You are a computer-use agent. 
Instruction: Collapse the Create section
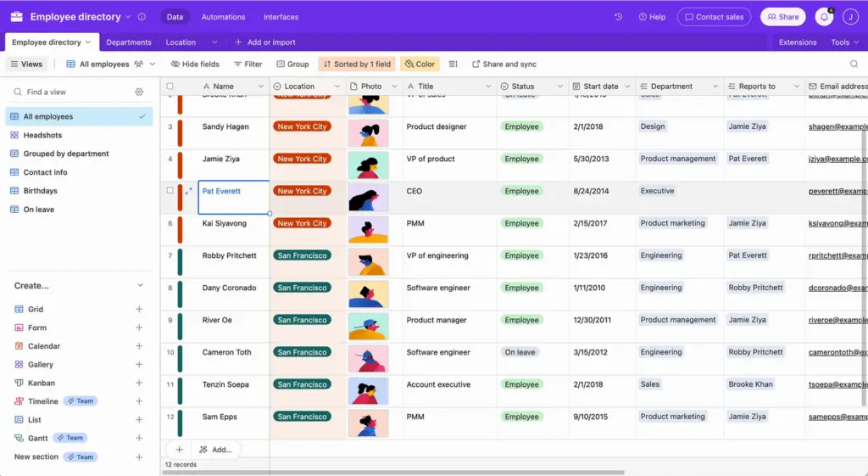[x=140, y=285]
